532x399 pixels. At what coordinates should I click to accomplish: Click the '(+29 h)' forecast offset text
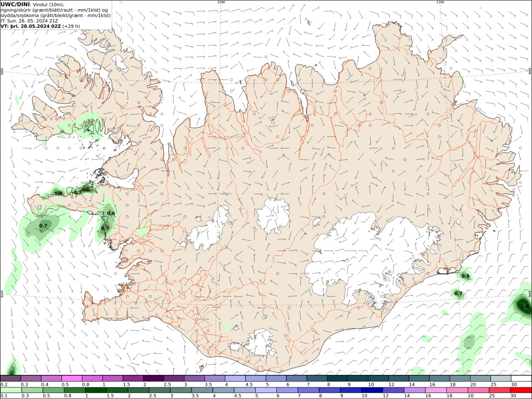[71, 26]
